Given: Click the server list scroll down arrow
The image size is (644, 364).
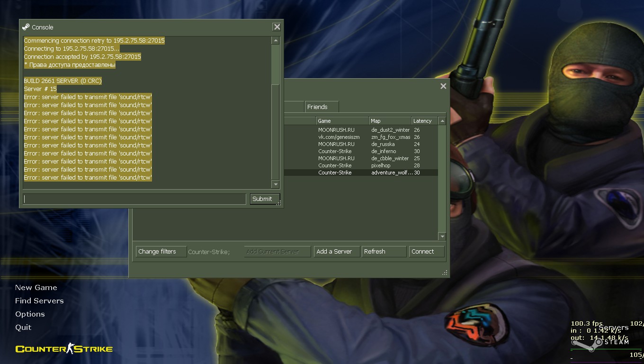Looking at the screenshot, I should 442,237.
